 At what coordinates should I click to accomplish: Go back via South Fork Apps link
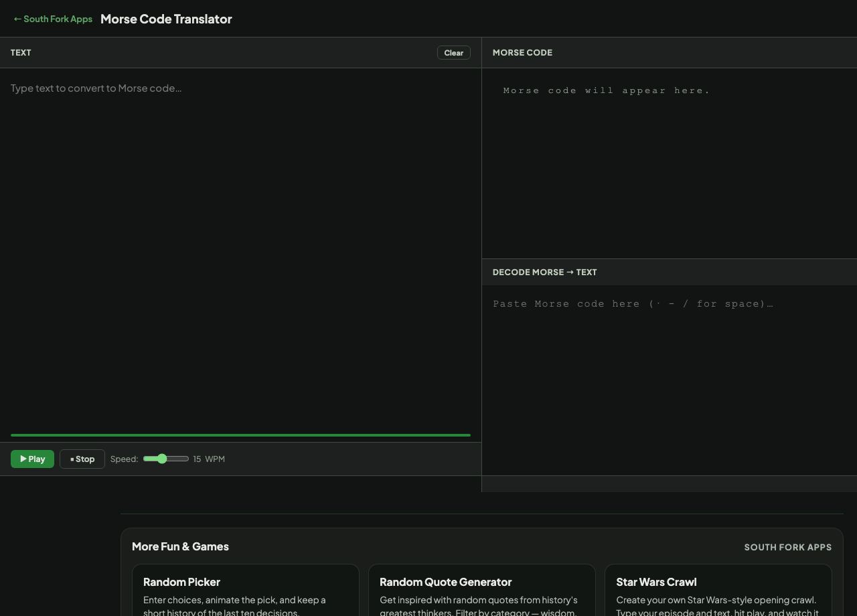[x=53, y=19]
